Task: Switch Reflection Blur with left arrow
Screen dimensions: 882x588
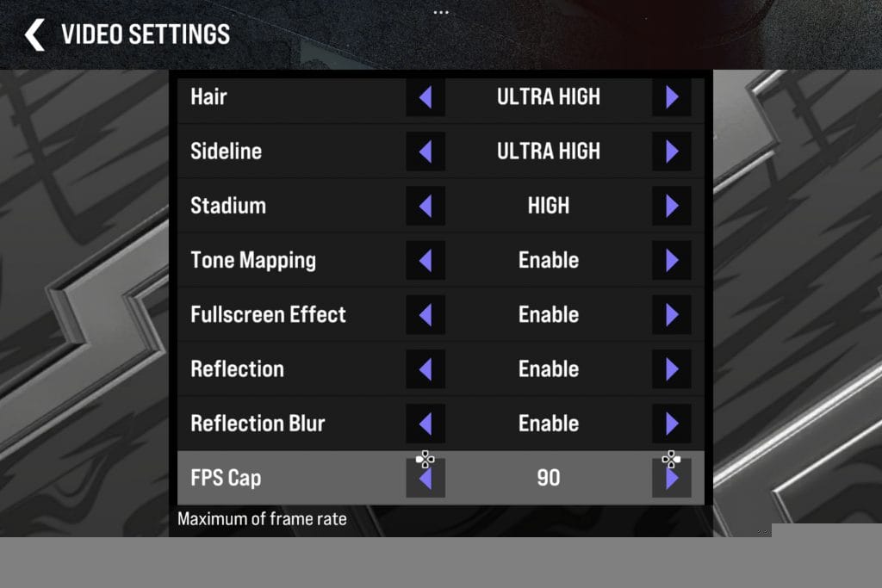Action: tap(425, 424)
